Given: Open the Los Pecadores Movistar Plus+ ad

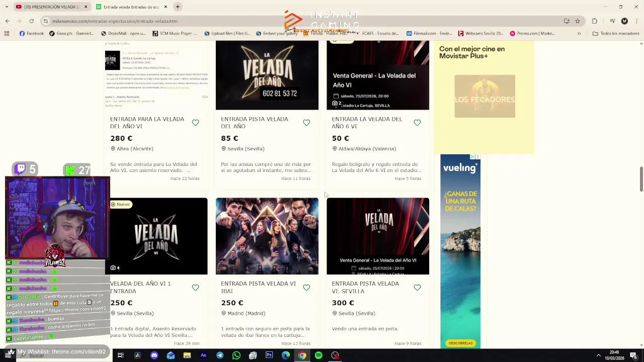Looking at the screenshot, I should (x=484, y=97).
